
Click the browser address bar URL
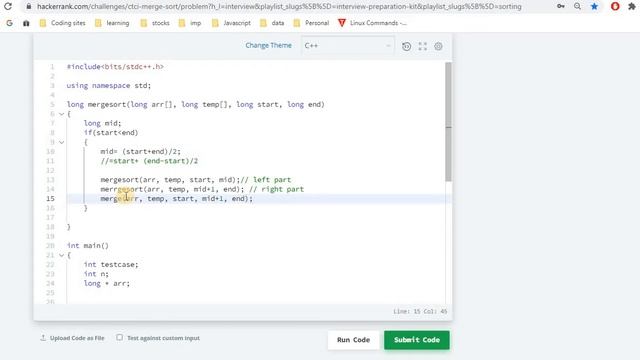279,7
